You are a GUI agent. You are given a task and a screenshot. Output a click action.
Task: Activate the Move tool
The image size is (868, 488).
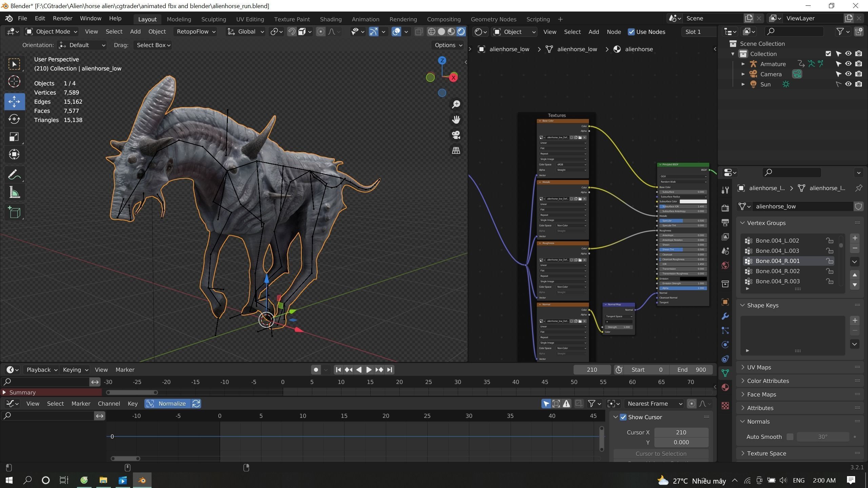click(x=14, y=102)
